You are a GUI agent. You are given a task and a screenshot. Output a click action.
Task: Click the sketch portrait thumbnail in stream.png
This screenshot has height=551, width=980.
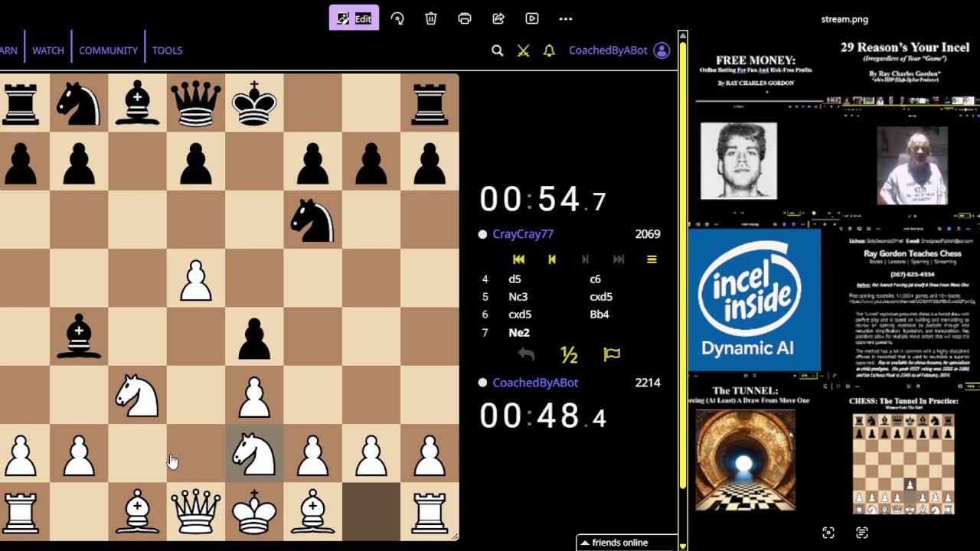point(738,161)
